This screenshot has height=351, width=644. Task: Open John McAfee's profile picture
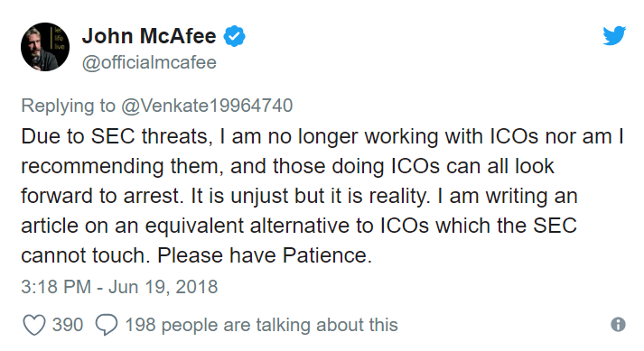pyautogui.click(x=45, y=47)
